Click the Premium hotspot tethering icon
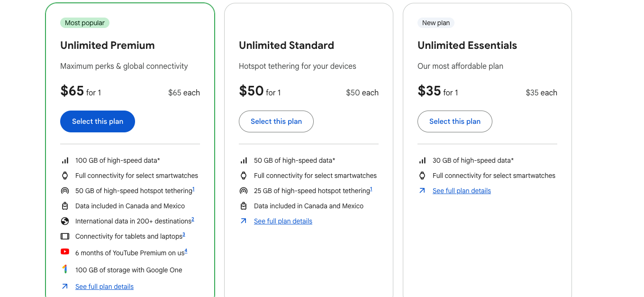 tap(65, 191)
